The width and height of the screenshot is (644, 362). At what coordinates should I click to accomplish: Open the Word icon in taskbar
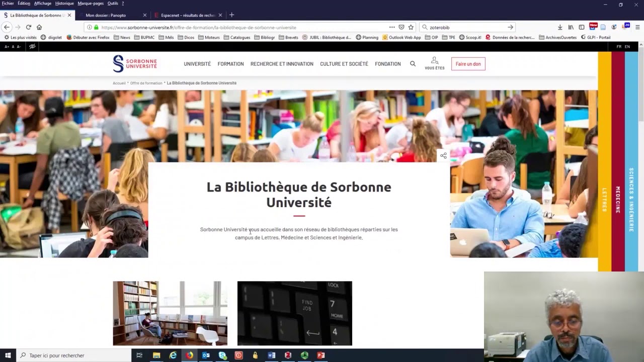point(272,355)
